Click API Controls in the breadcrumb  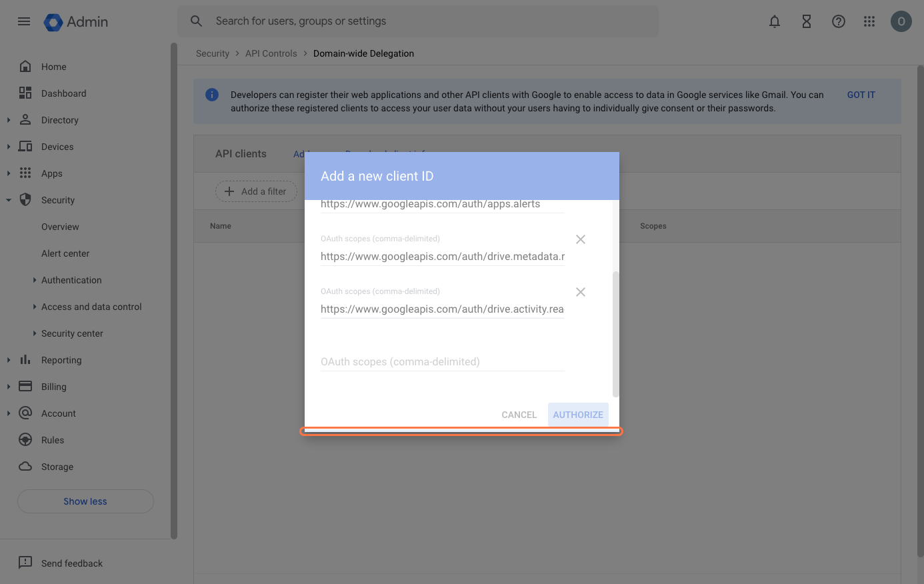tap(271, 53)
